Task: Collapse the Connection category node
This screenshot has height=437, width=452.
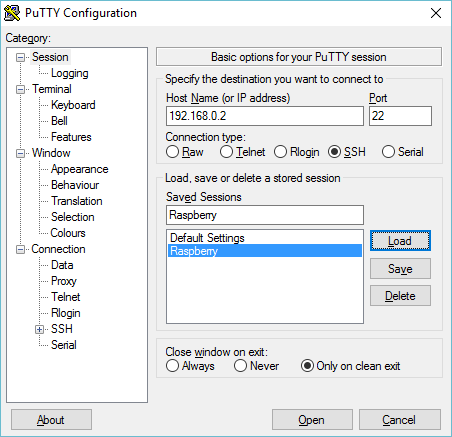Action: pos(21,250)
